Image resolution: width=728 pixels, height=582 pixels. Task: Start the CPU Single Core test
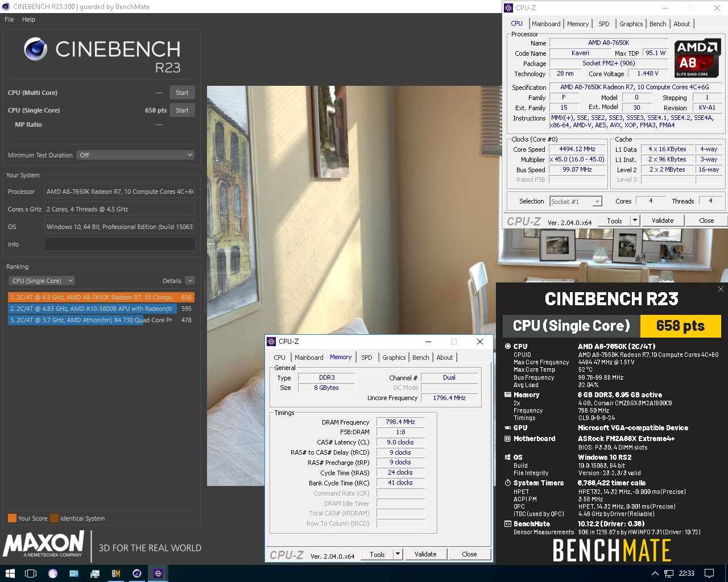coord(182,110)
